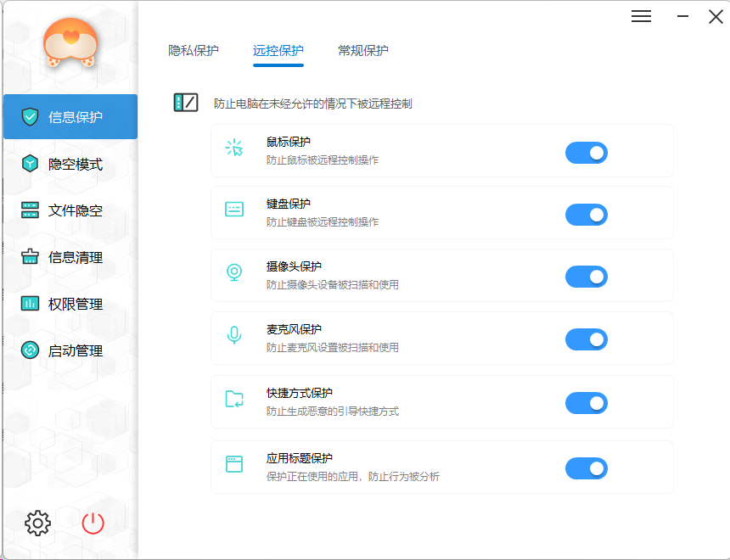Click the keyboard icon for 键盘保护
The height and width of the screenshot is (560, 730).
click(234, 210)
